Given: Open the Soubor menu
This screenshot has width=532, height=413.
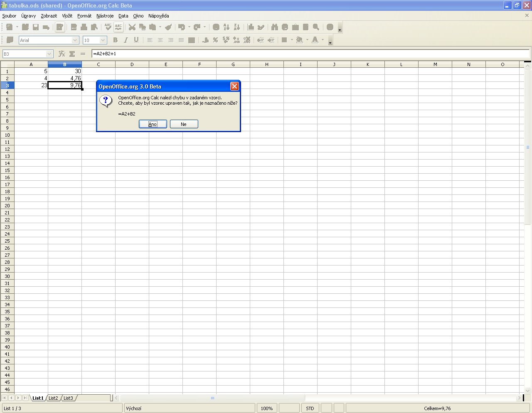Looking at the screenshot, I should 9,16.
